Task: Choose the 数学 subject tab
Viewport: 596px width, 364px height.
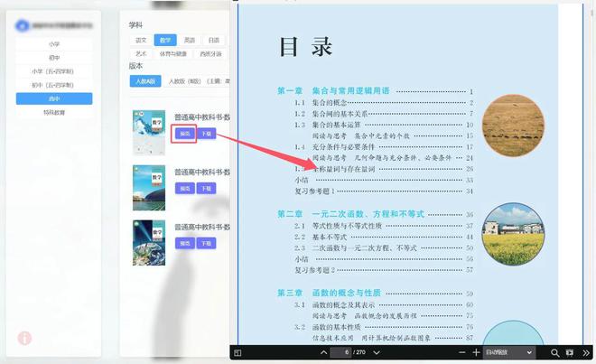Action: tap(165, 40)
